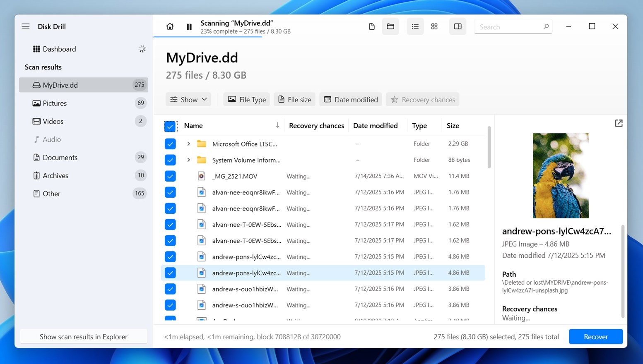The height and width of the screenshot is (364, 643).
Task: Expand the Microsoft Office LTSC folder
Action: (188, 144)
